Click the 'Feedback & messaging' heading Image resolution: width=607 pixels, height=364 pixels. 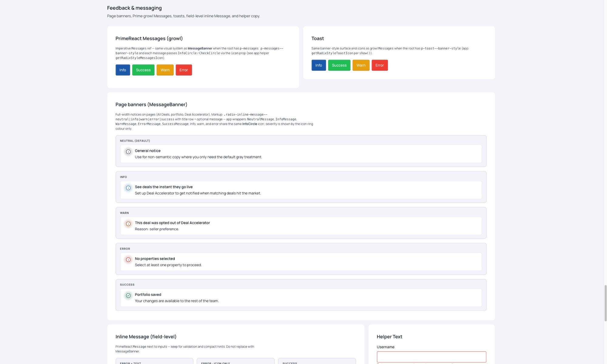[x=134, y=8]
